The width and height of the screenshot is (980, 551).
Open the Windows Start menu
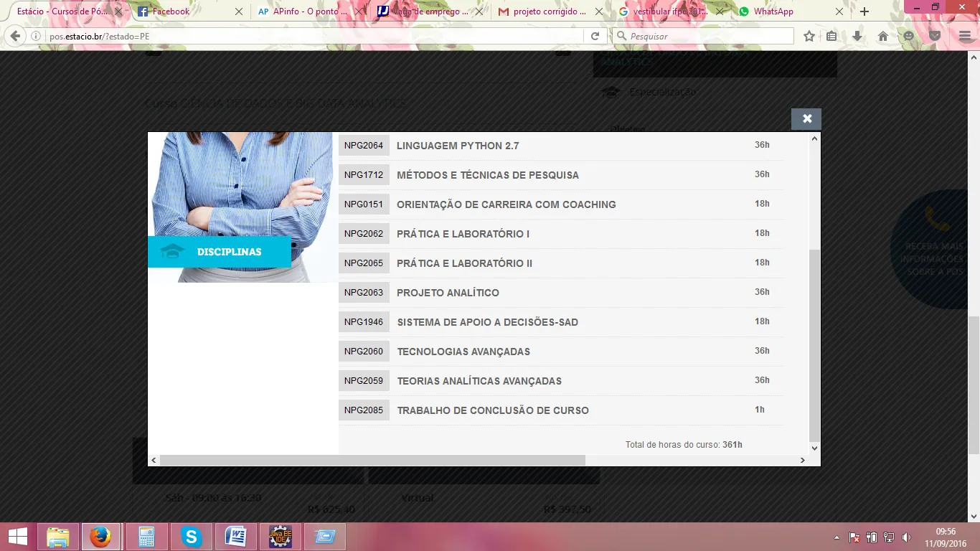click(x=17, y=537)
